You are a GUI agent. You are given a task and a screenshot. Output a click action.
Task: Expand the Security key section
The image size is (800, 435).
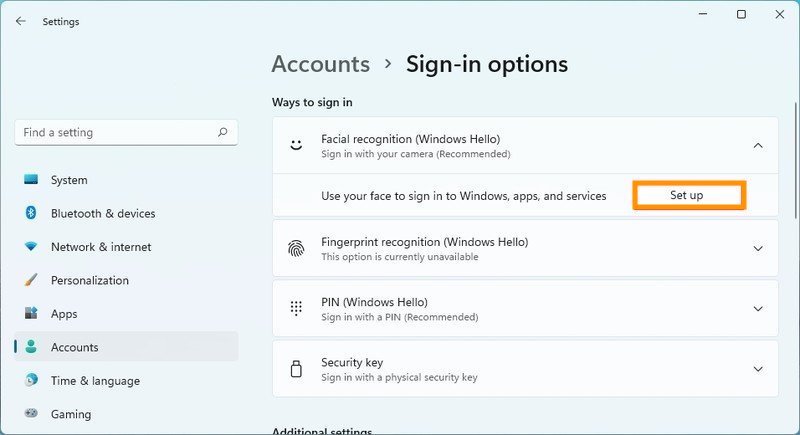[x=758, y=369]
